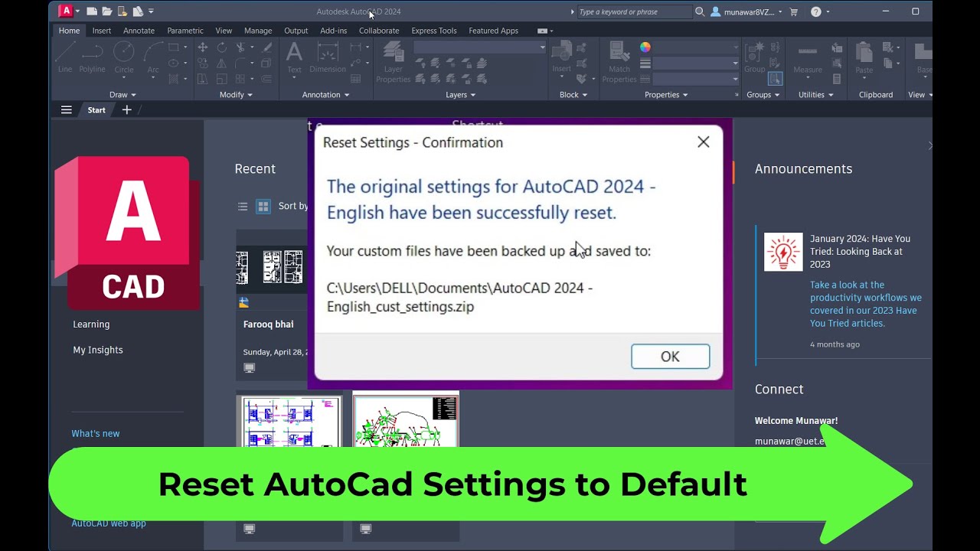Open the Autodesk App Store cart icon
Viewport: 980px width, 551px height.
click(794, 11)
